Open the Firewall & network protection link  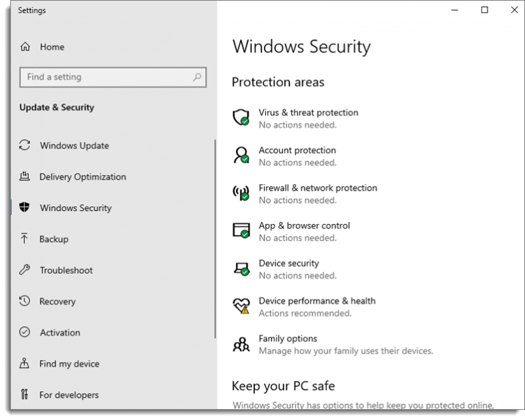coord(317,188)
